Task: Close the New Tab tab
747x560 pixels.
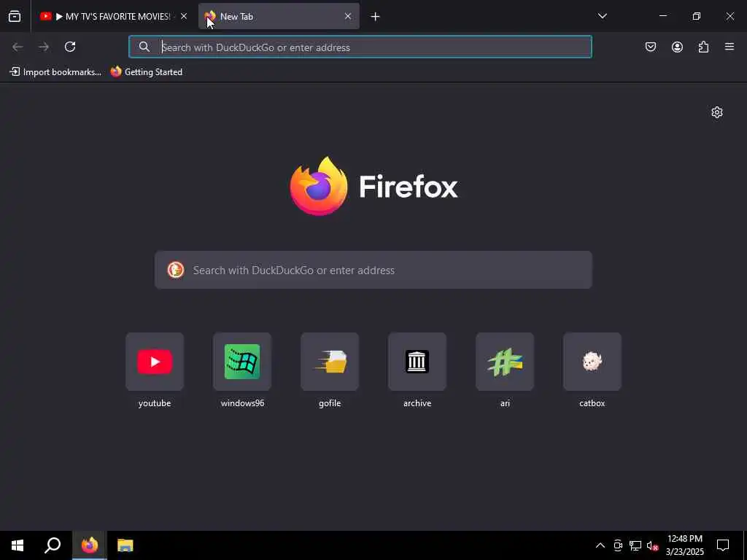Action: 348,16
